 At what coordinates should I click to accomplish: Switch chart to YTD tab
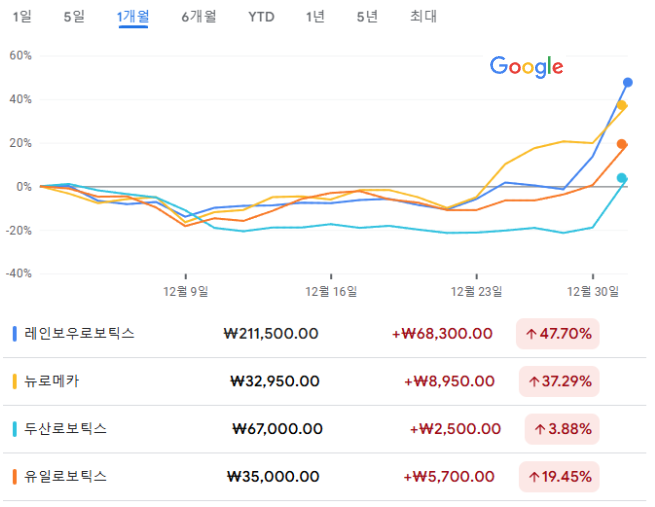click(x=261, y=17)
